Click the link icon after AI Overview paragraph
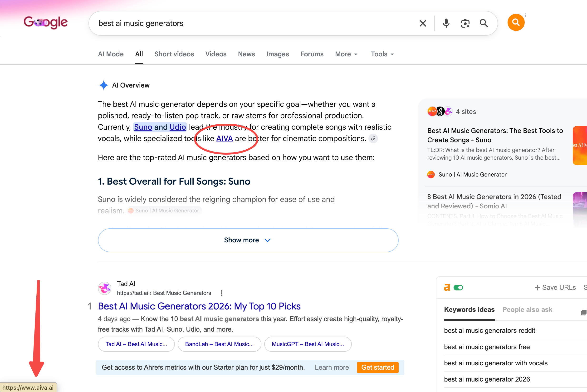This screenshot has height=392, width=587. click(373, 138)
